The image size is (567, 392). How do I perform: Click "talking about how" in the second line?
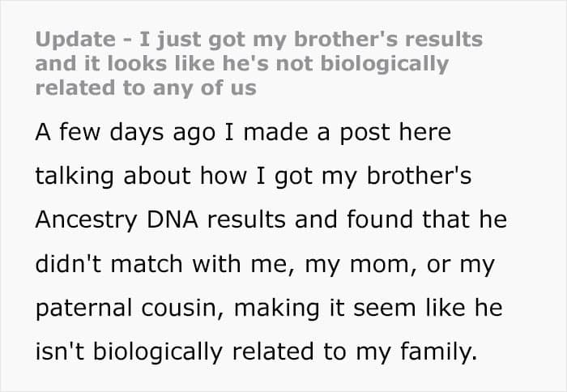click(x=141, y=176)
